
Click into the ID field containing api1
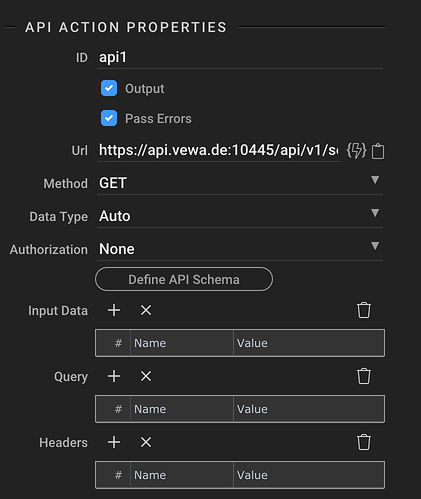point(240,58)
